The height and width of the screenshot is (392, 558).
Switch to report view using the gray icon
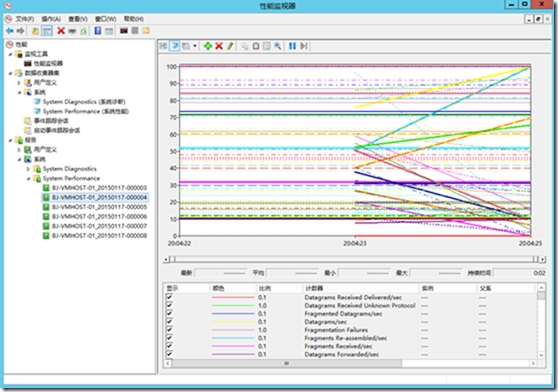(135, 31)
